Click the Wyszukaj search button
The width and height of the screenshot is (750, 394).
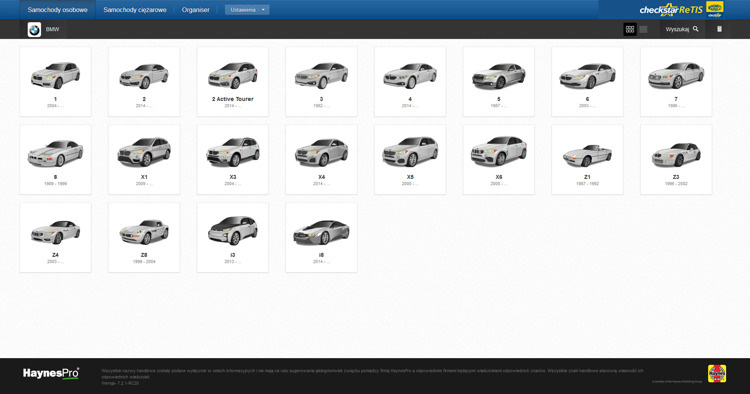tap(682, 29)
